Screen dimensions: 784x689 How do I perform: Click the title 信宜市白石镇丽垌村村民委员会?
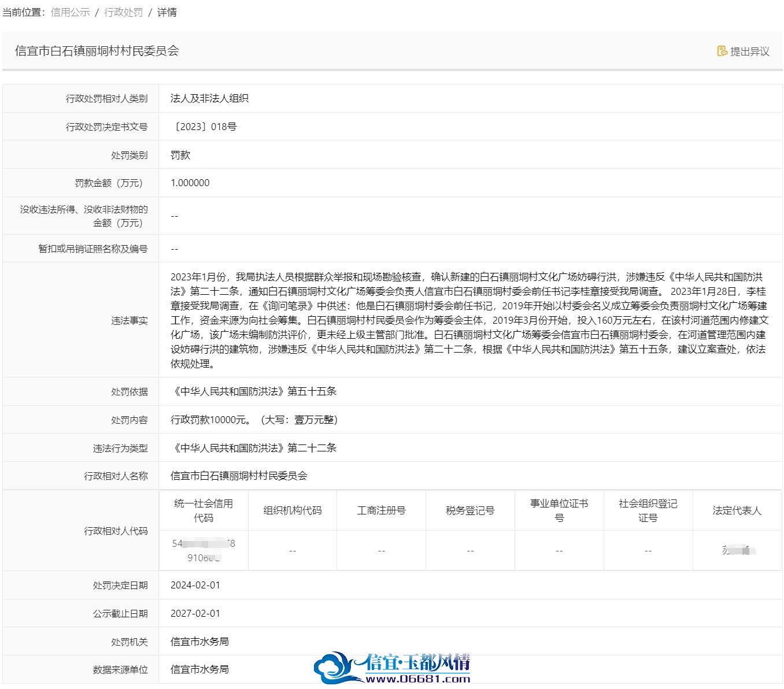(x=97, y=51)
